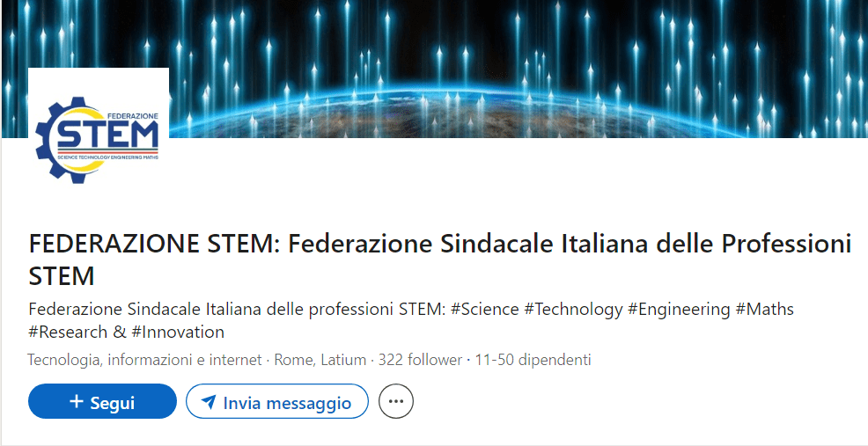This screenshot has width=868, height=446.
Task: Click the STEM lettering inside the logo
Action: (x=107, y=135)
